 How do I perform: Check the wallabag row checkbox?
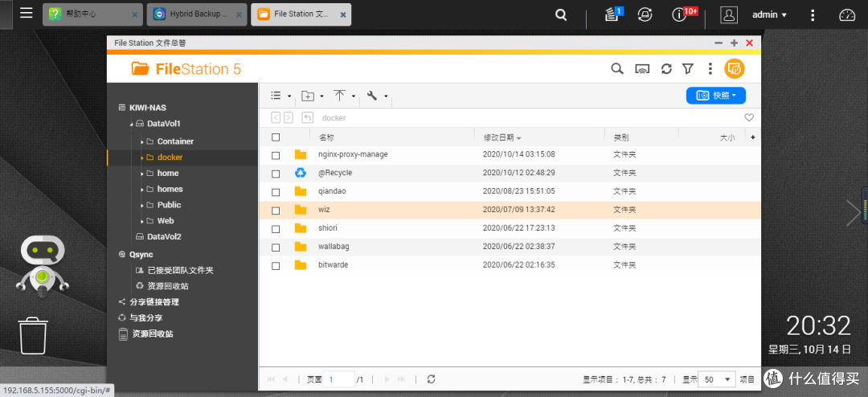point(276,247)
